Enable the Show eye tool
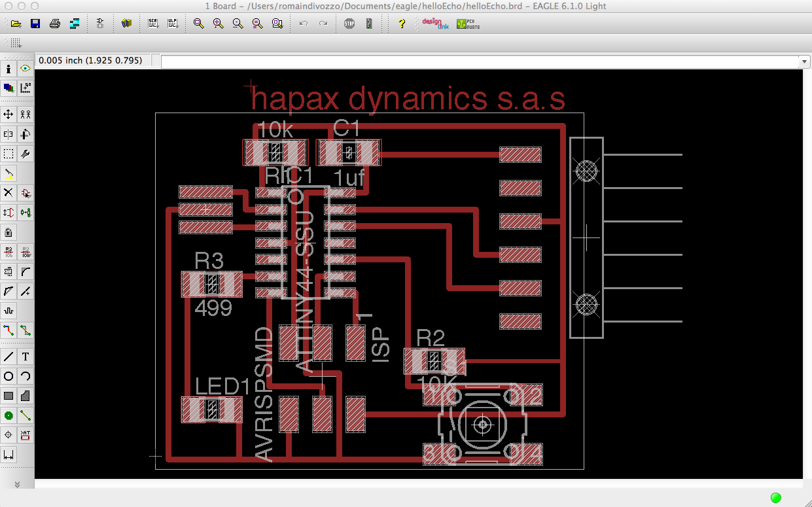This screenshot has height=507, width=812. (x=26, y=68)
